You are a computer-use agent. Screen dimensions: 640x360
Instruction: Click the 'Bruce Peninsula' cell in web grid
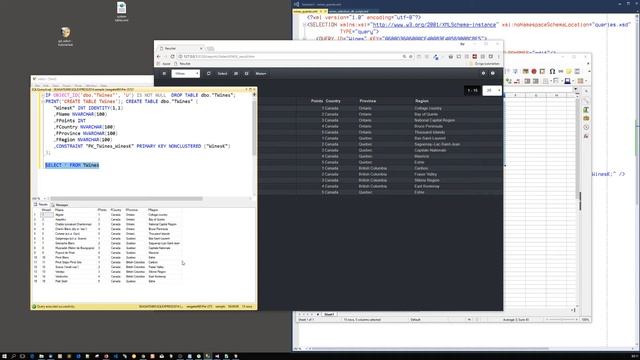coord(429,126)
